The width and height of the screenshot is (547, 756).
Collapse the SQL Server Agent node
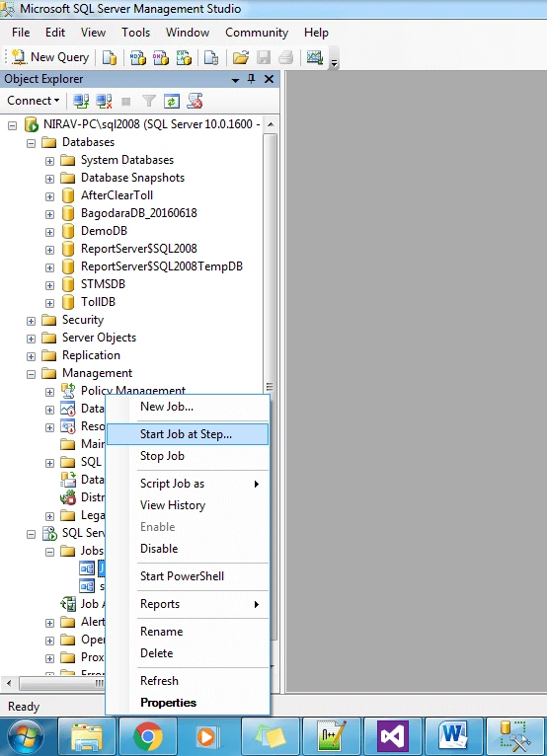(31, 534)
